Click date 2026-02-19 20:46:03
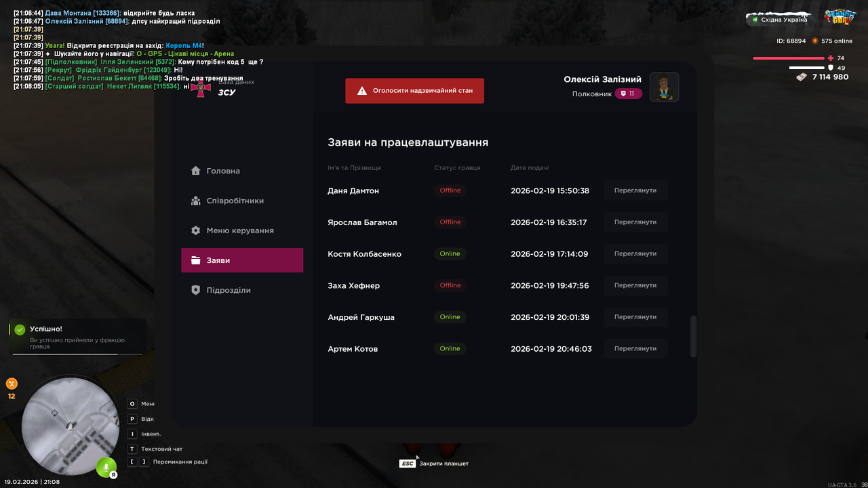Image resolution: width=868 pixels, height=488 pixels. 551,348
